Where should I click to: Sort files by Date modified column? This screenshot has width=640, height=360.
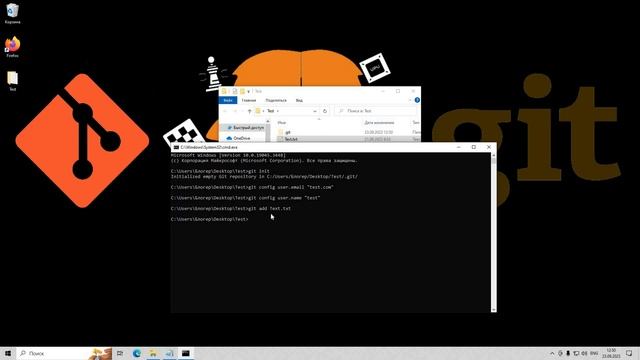(x=379, y=122)
